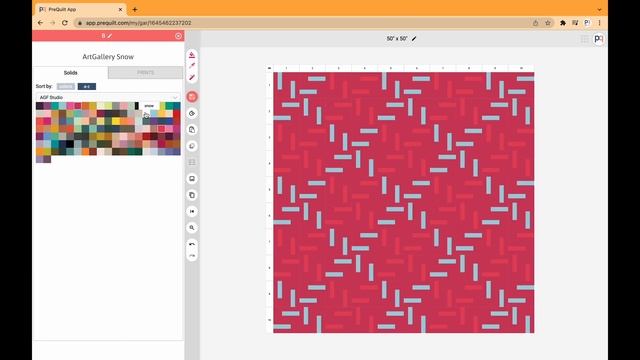This screenshot has height=360, width=640.
Task: Click the save image toolbar icon
Action: click(192, 178)
